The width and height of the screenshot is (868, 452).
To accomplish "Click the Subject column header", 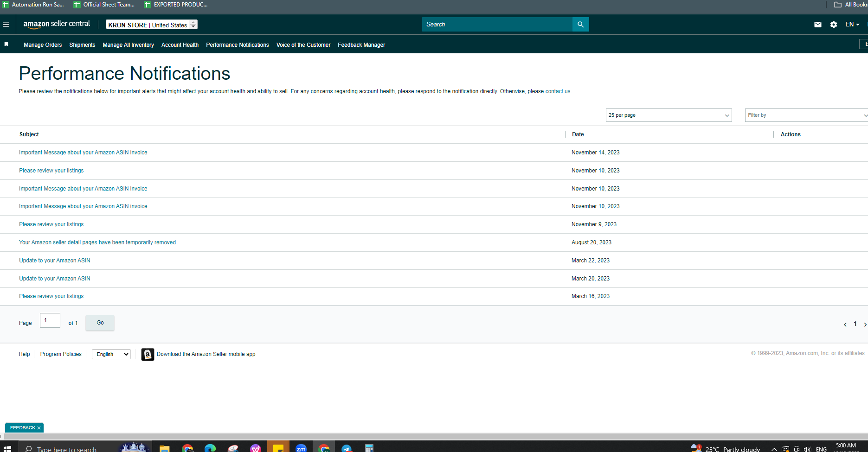I will coord(29,134).
